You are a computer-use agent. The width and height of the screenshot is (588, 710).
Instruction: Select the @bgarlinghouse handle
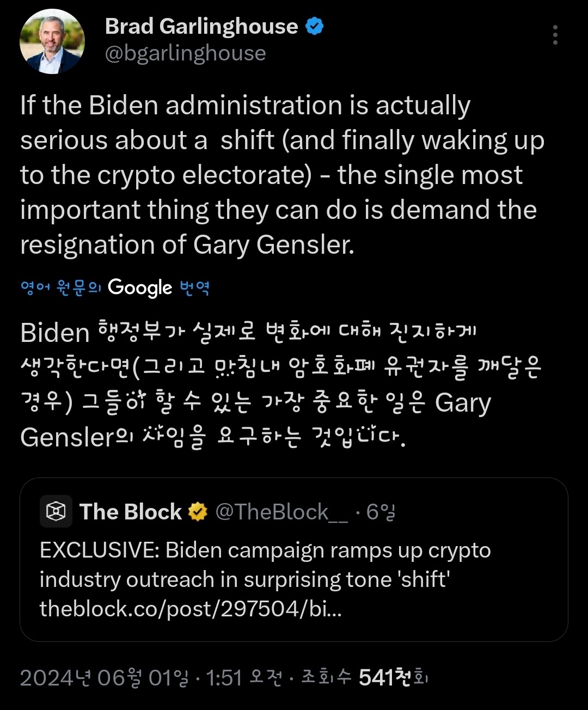pyautogui.click(x=185, y=53)
